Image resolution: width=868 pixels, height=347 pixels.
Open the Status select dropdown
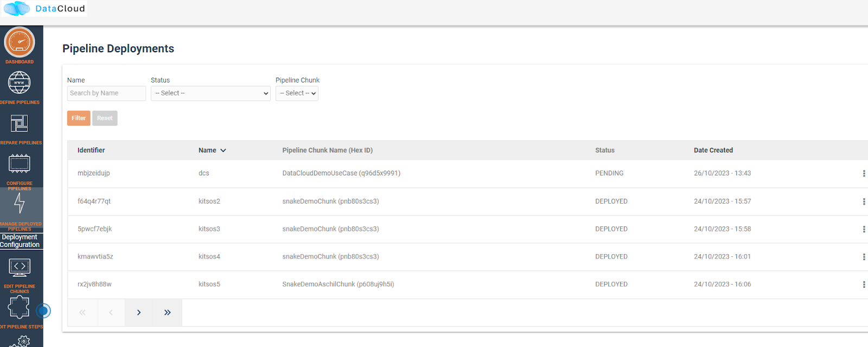[x=210, y=93]
